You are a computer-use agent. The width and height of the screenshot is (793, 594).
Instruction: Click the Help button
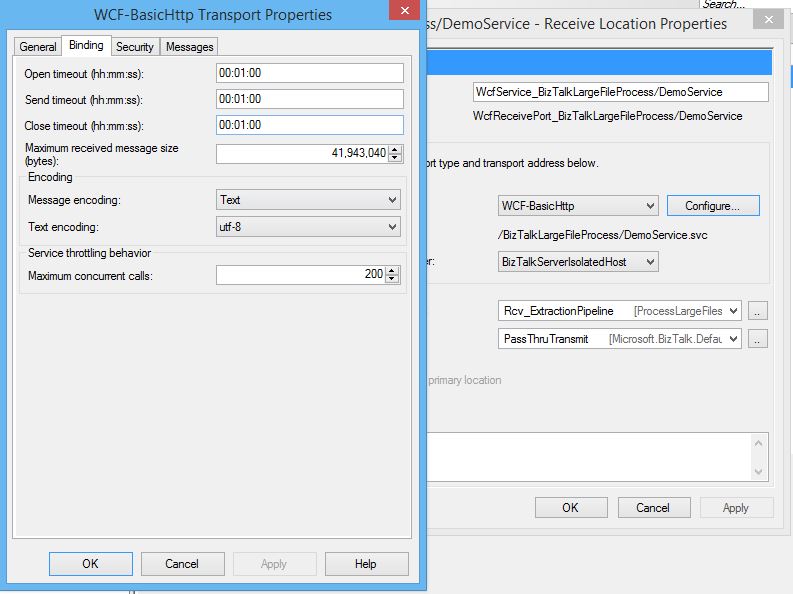point(366,564)
